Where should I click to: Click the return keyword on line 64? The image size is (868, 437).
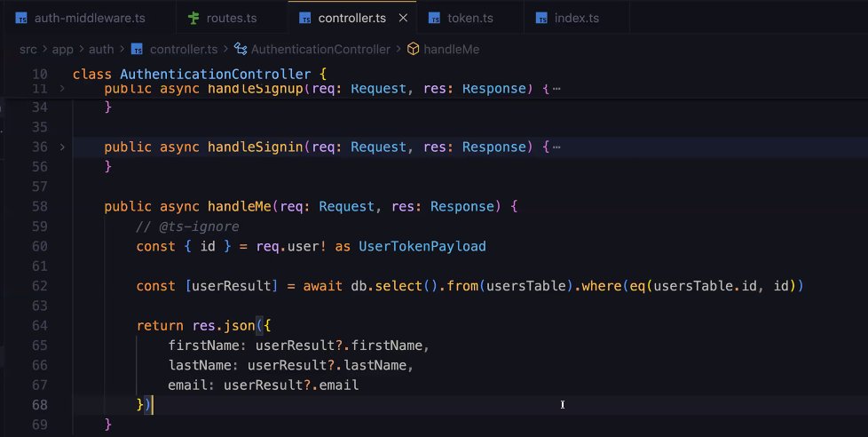(160, 326)
